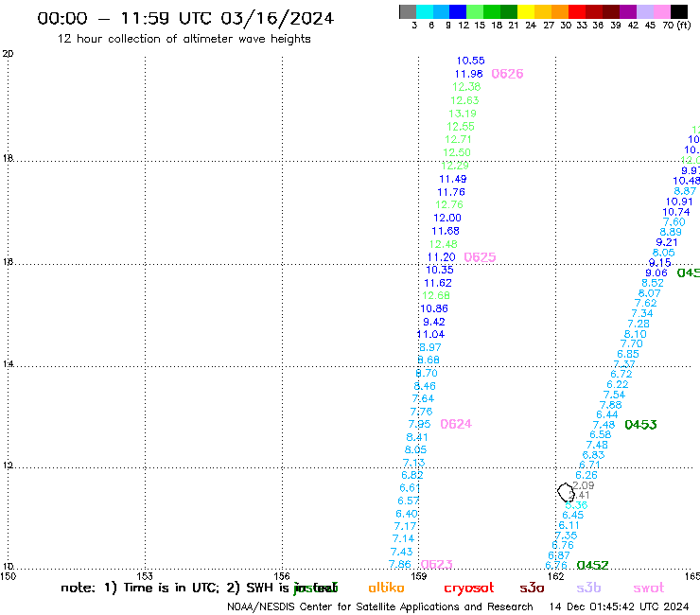
Task: Click the gray swatch in the color scale
Action: pos(408,11)
